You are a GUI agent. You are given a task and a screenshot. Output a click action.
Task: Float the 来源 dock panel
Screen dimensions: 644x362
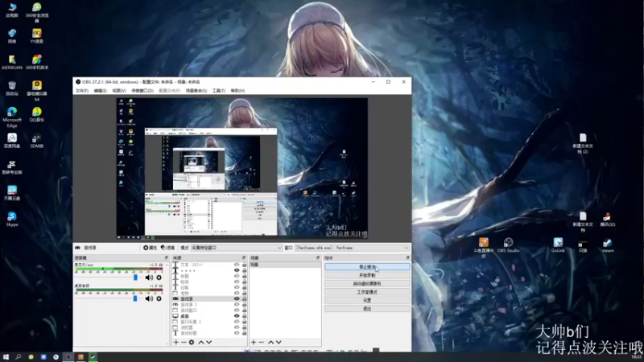coord(244,257)
